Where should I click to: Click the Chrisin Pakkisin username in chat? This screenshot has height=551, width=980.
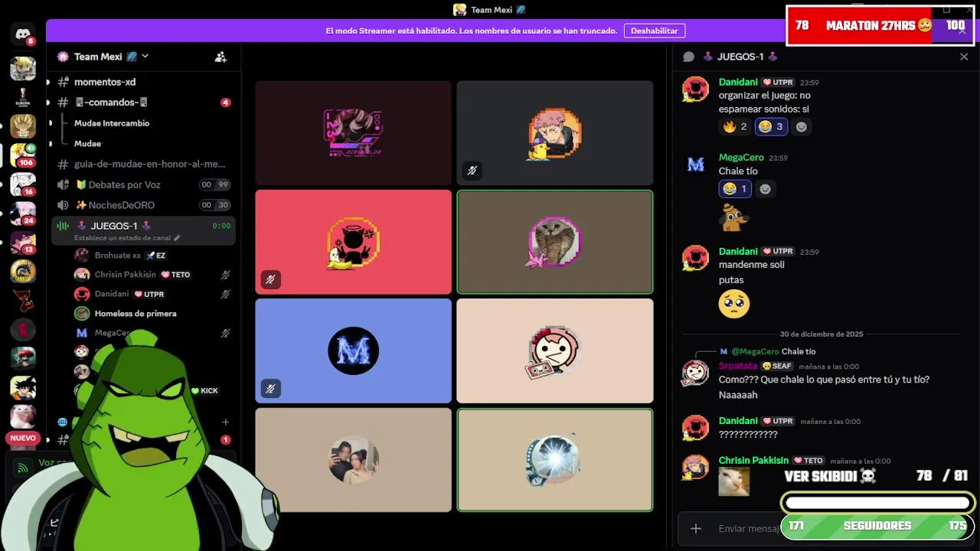point(753,461)
